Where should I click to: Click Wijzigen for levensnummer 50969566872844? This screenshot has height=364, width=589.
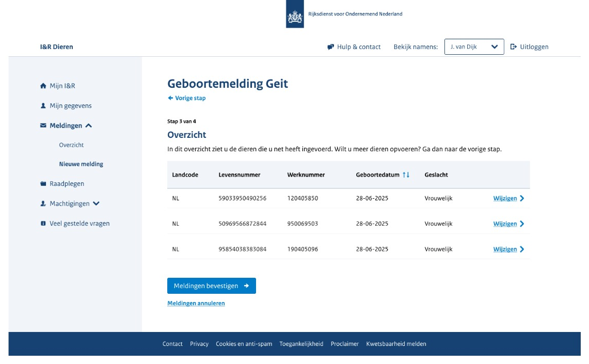tap(505, 224)
